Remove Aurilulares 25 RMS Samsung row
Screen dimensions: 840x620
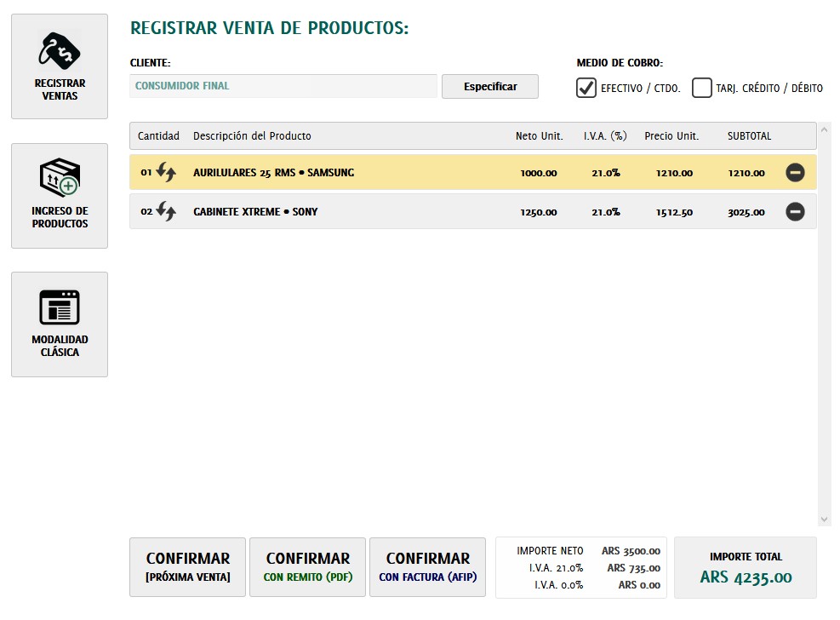[x=795, y=173]
